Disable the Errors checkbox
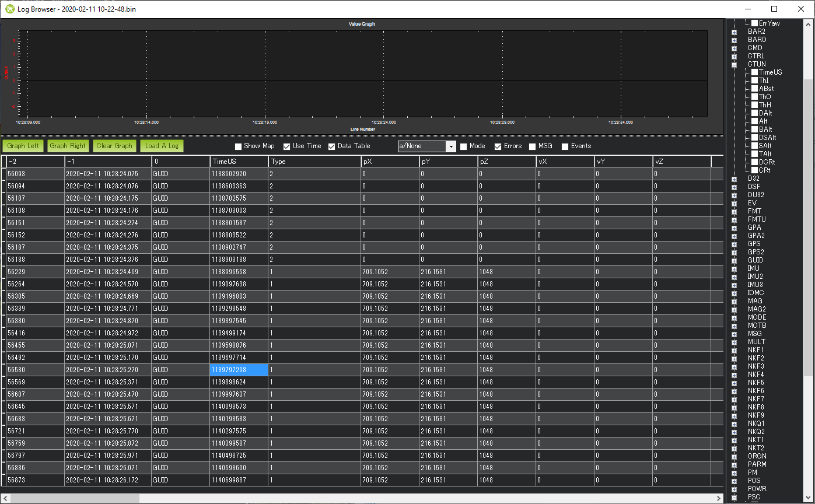This screenshot has height=504, width=815. pyautogui.click(x=498, y=146)
